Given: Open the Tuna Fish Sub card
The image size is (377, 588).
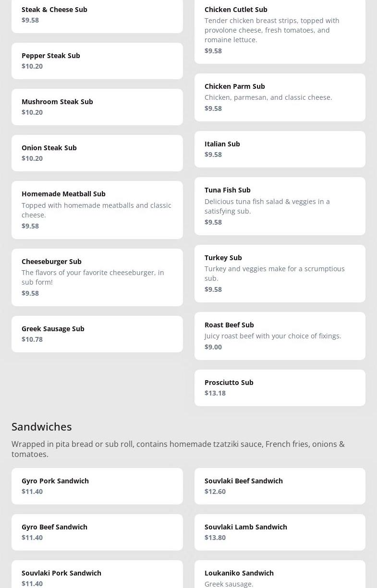Looking at the screenshot, I should click(280, 206).
